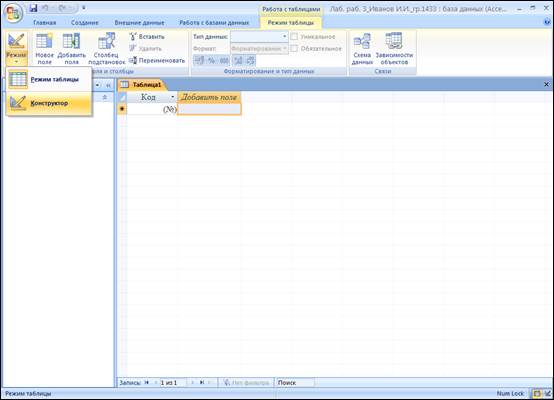Image resolution: width=554 pixels, height=400 pixels.
Task: Select the Таблица1 document tab
Action: 142,85
